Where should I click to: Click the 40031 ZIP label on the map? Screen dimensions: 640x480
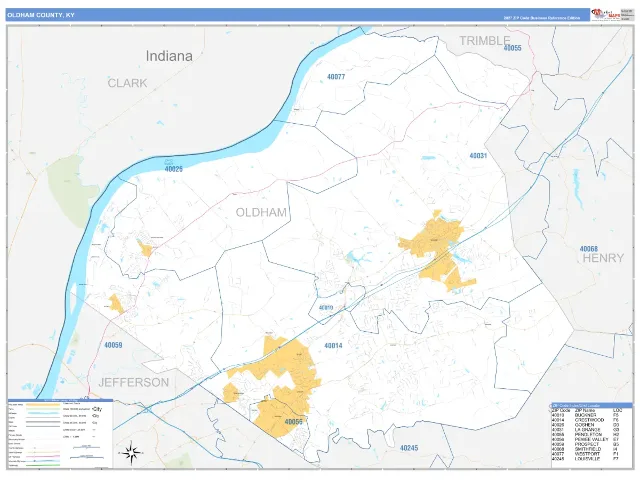click(x=478, y=156)
